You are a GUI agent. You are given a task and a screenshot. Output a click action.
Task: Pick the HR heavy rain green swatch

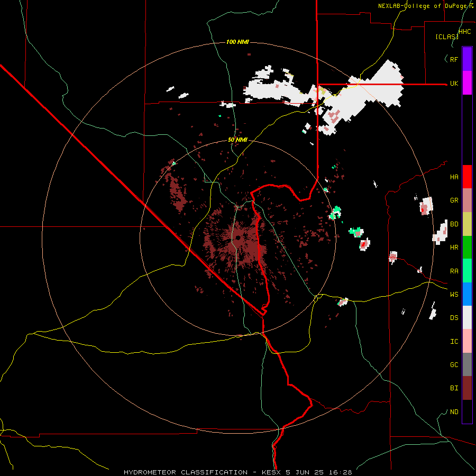coord(467,248)
